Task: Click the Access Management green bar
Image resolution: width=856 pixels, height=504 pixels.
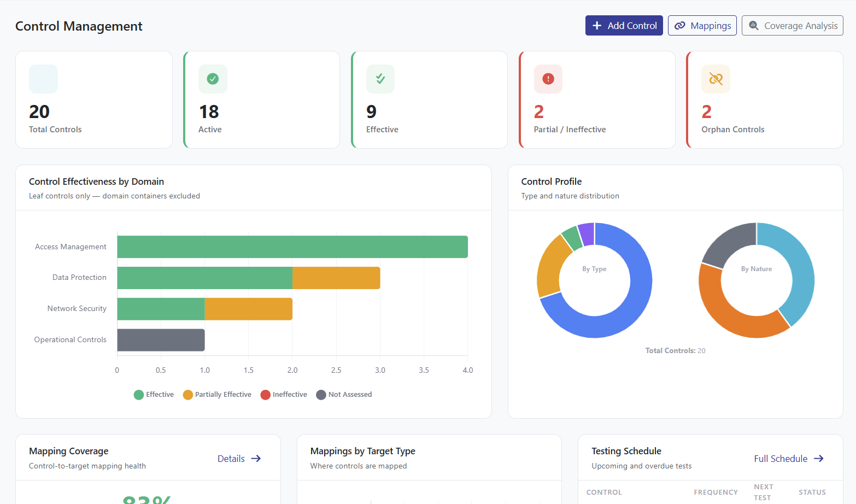Action: pyautogui.click(x=292, y=247)
